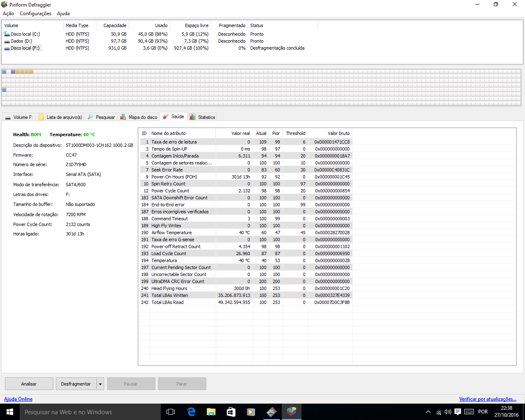Open the Ajuda Online link

tap(18, 399)
